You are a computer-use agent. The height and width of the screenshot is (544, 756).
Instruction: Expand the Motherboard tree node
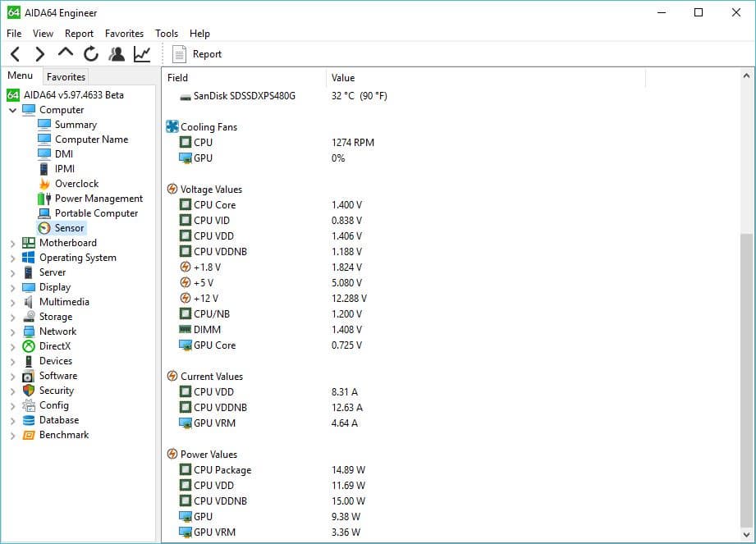point(13,244)
